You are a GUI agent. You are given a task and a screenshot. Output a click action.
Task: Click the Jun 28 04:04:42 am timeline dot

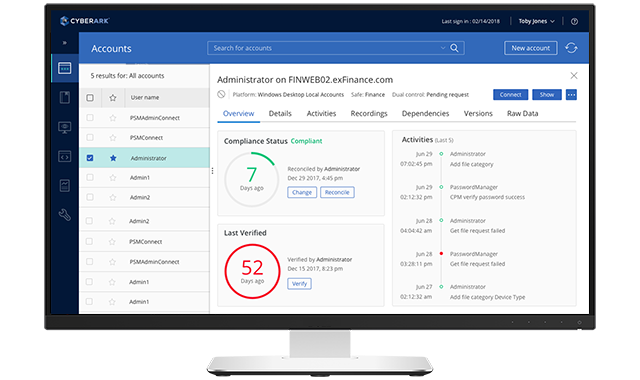point(441,220)
